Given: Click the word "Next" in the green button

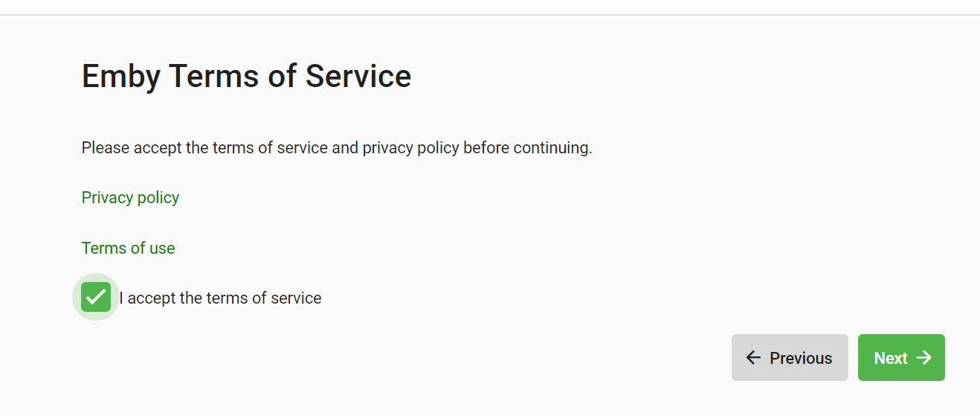Looking at the screenshot, I should tap(890, 358).
